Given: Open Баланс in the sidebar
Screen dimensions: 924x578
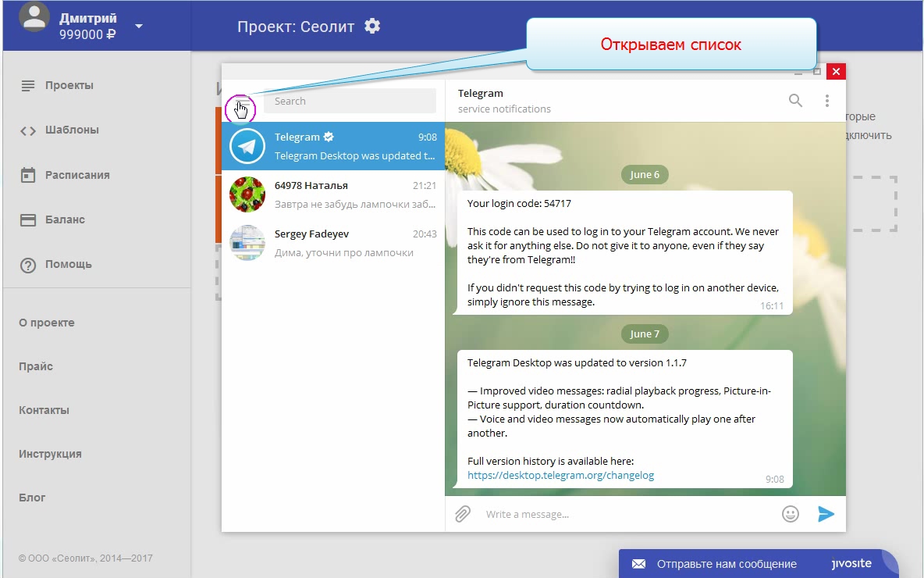Looking at the screenshot, I should click(x=65, y=219).
